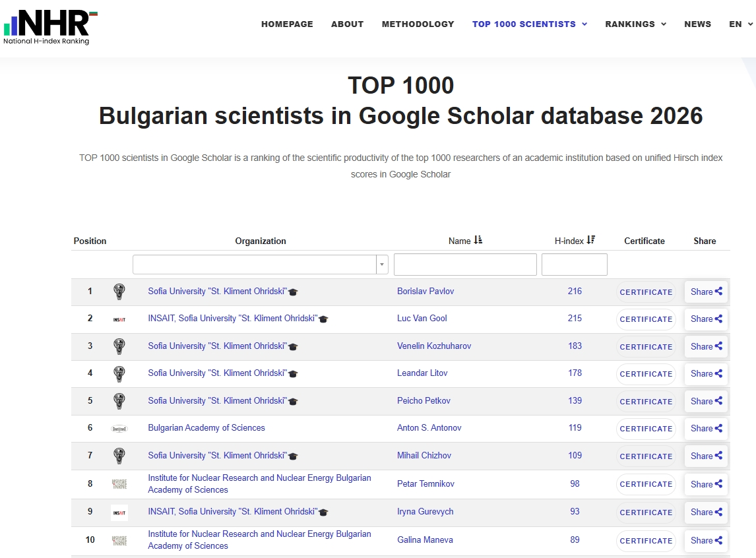The width and height of the screenshot is (756, 558).
Task: Click INSAIT logo in Iryna Gurevych row
Action: tap(119, 512)
